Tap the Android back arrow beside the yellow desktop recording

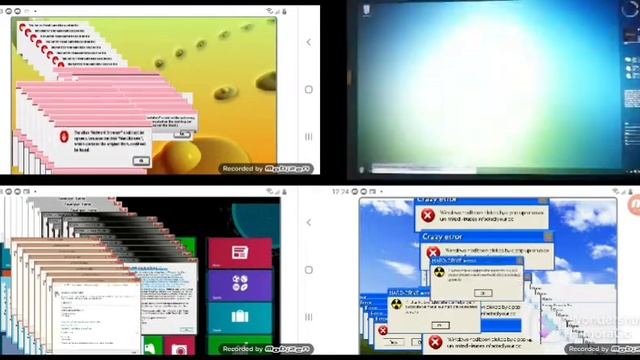[x=309, y=42]
